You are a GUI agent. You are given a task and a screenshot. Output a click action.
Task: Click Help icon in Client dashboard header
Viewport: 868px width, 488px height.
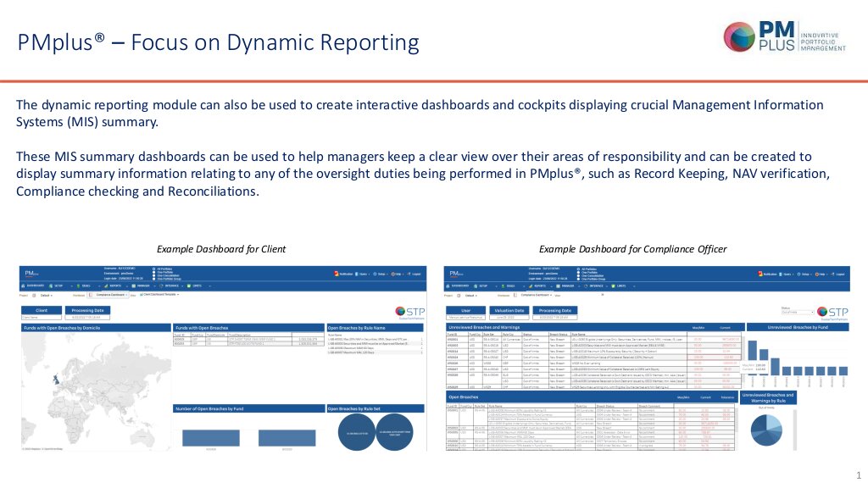click(393, 274)
